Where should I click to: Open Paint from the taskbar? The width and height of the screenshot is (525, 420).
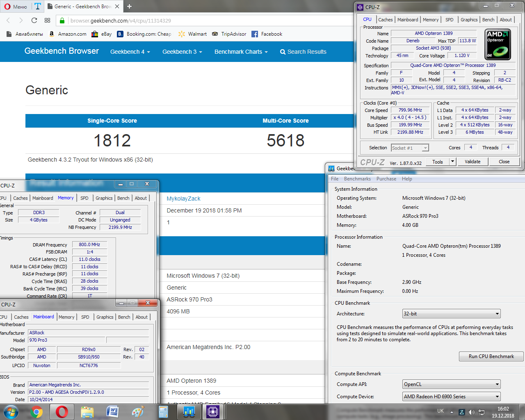click(x=138, y=412)
